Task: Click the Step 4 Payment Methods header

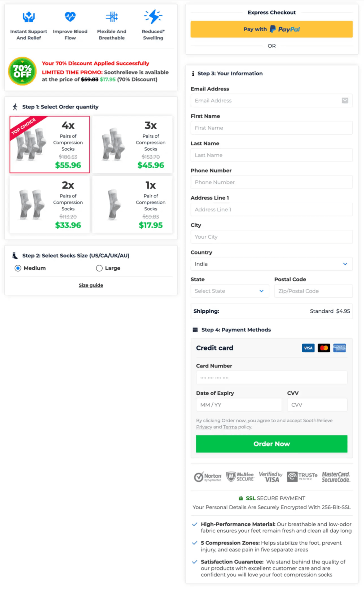Action: (x=236, y=330)
